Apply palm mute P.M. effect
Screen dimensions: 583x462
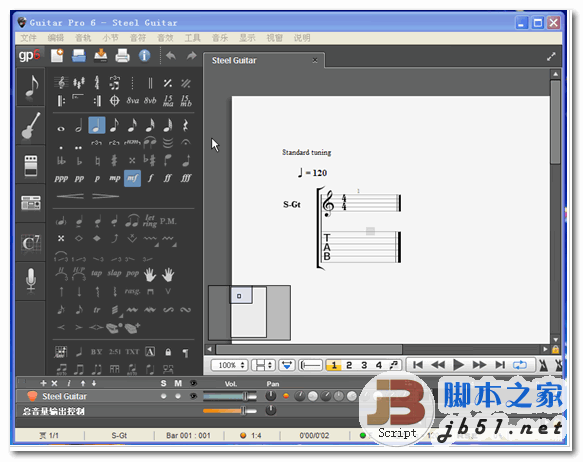pos(168,221)
